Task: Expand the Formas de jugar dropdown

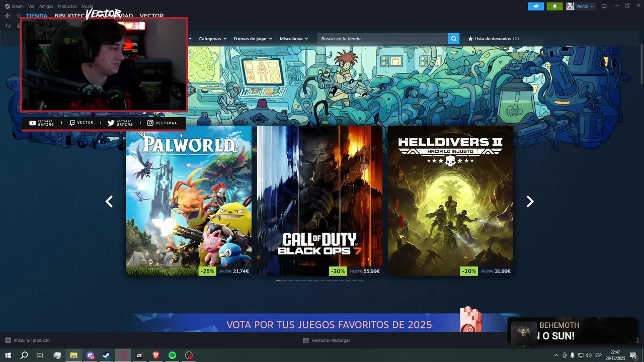Action: [253, 39]
